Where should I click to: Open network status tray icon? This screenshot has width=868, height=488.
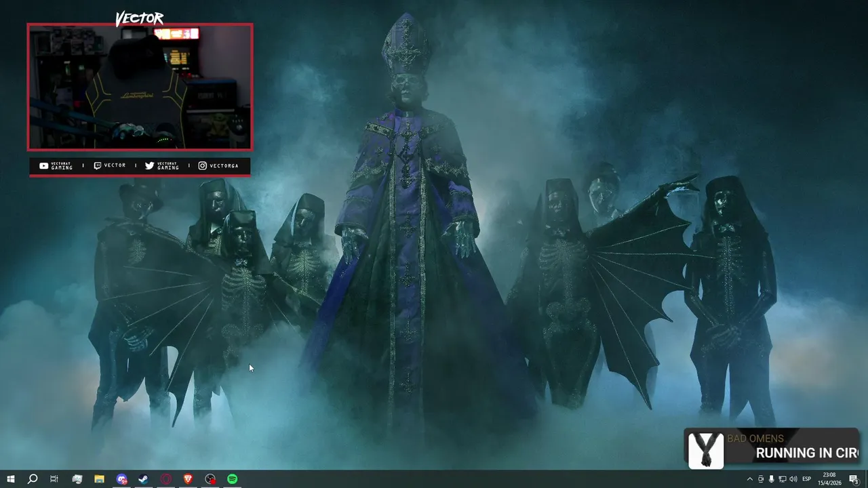point(783,479)
